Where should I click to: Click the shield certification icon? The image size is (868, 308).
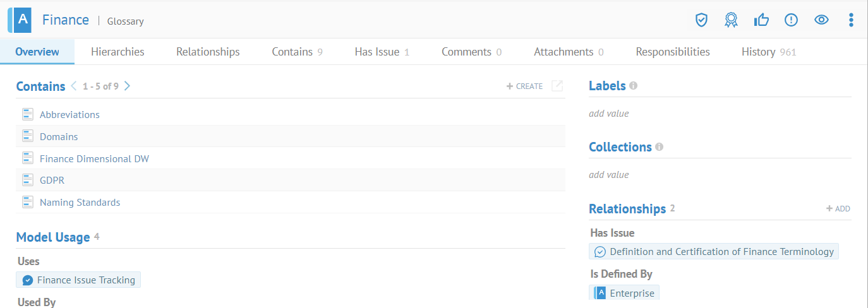coord(701,20)
